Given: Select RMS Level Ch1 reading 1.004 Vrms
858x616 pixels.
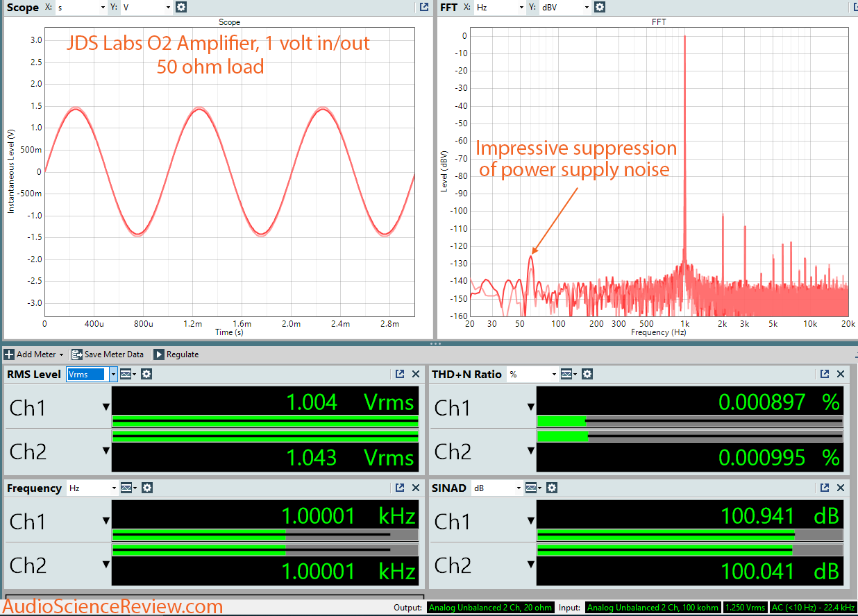Looking at the screenshot, I should 351,402.
